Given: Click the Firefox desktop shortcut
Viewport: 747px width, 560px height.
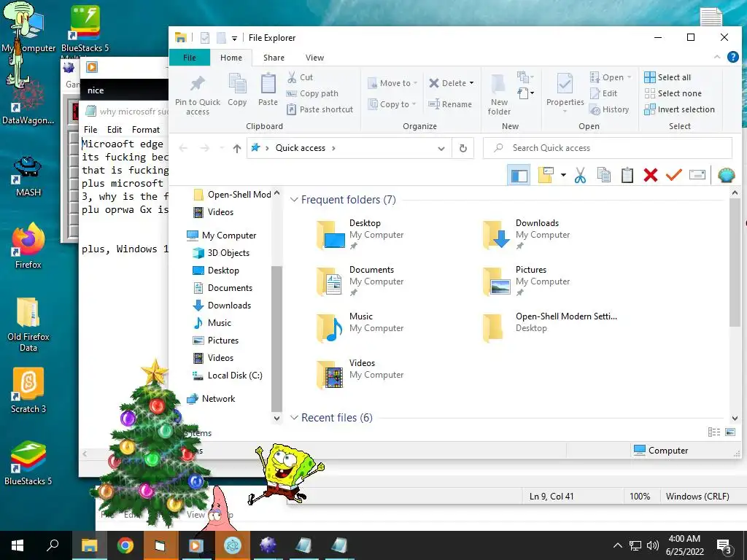Looking at the screenshot, I should (x=28, y=246).
